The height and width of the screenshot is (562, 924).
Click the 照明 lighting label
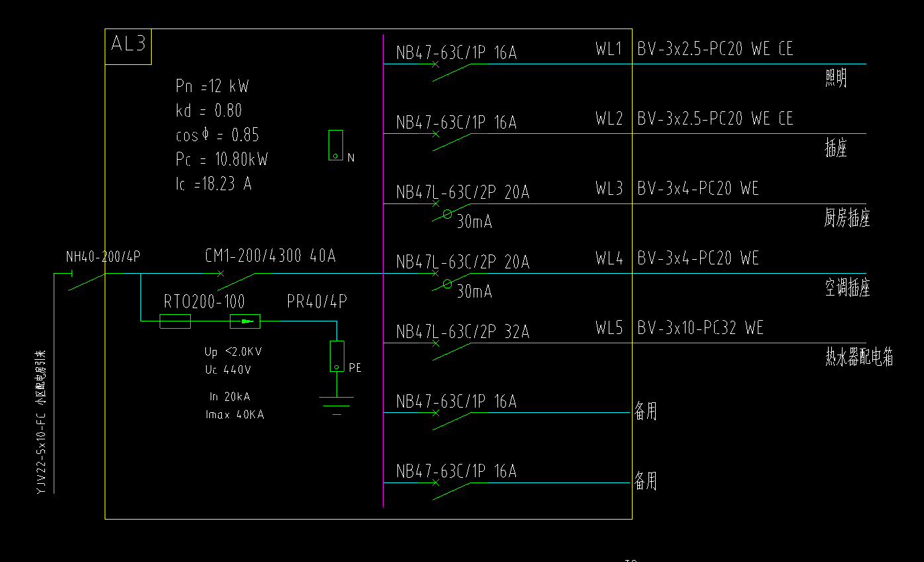click(x=836, y=79)
